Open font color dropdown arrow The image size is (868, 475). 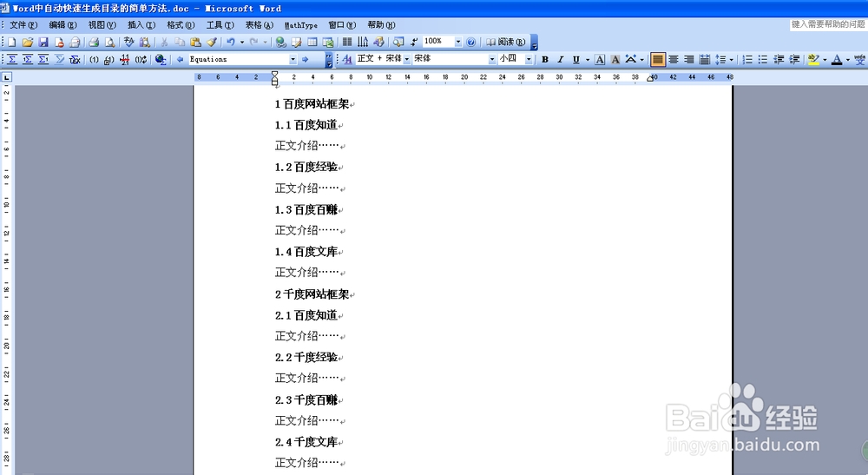pyautogui.click(x=847, y=59)
